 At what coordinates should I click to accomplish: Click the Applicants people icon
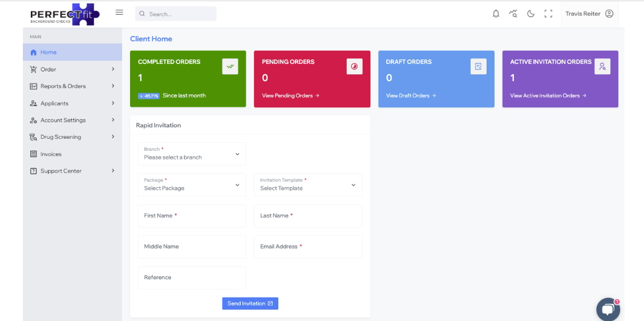pyautogui.click(x=34, y=103)
